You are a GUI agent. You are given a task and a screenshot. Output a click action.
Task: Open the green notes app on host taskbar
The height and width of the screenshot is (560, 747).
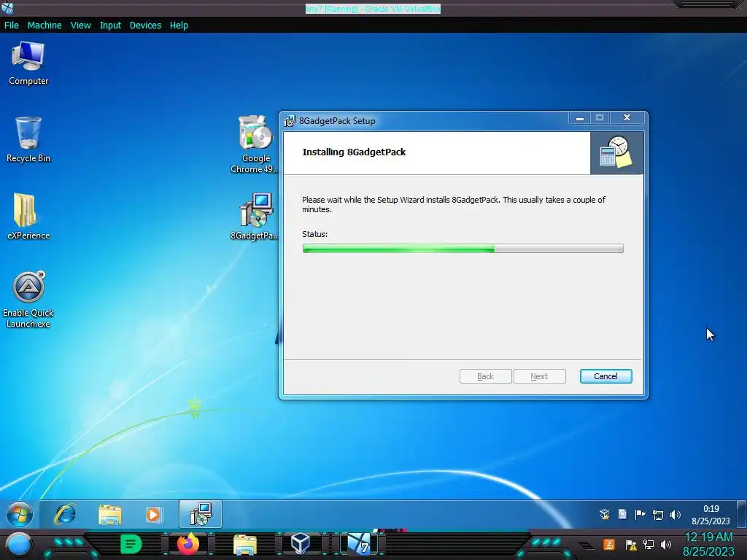pos(131,544)
